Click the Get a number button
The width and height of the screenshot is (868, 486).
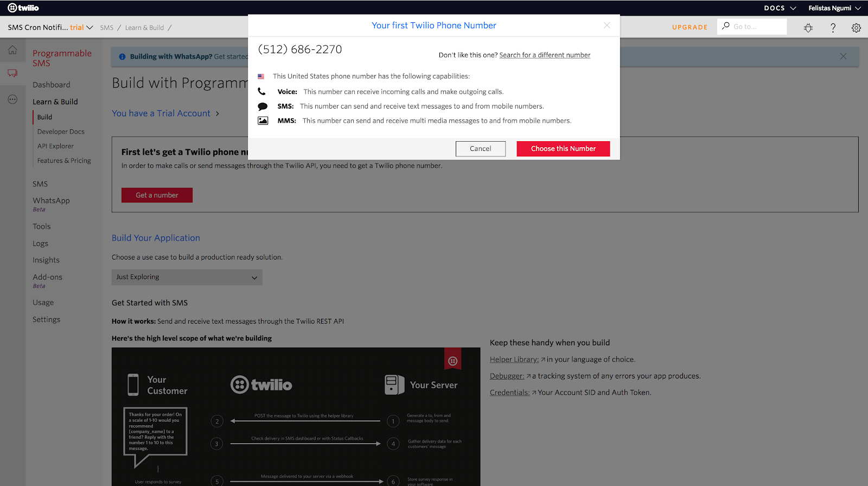coord(157,195)
